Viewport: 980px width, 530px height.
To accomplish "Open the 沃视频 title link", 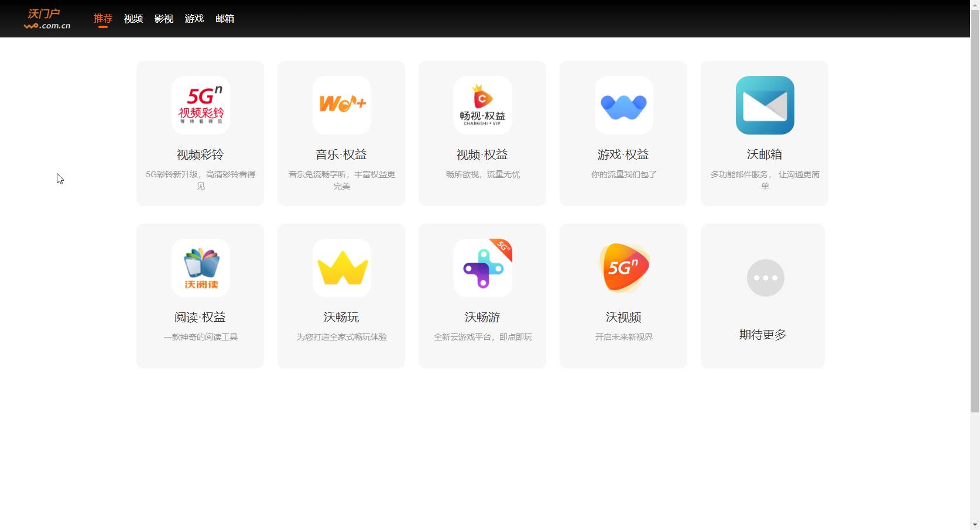I will (623, 317).
